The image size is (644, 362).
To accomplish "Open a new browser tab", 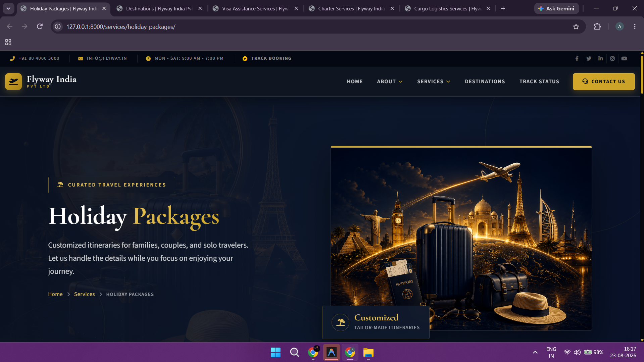I will pos(503,9).
